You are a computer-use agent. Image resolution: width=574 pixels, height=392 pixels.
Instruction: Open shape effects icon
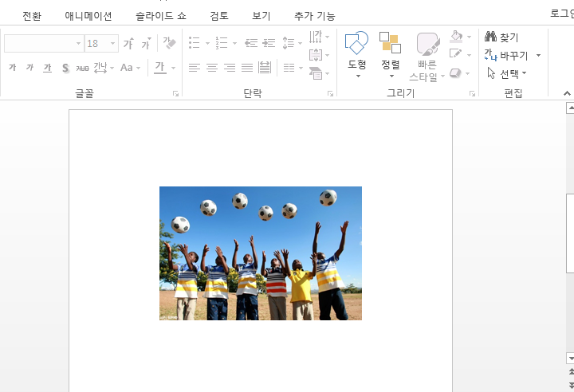click(455, 73)
